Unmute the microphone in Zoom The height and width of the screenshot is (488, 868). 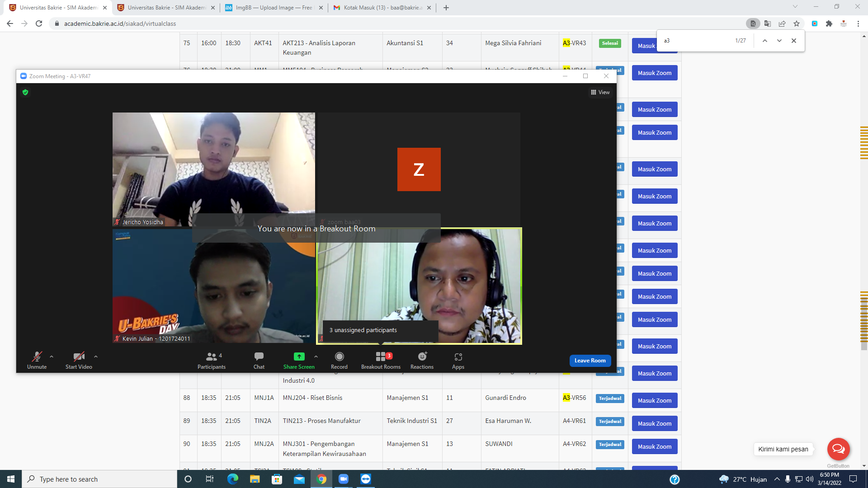tap(37, 360)
